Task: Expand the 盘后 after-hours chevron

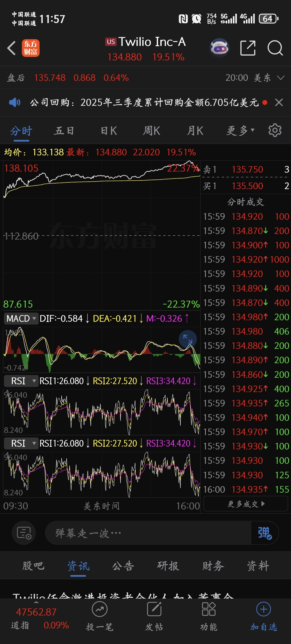Action: (x=281, y=78)
